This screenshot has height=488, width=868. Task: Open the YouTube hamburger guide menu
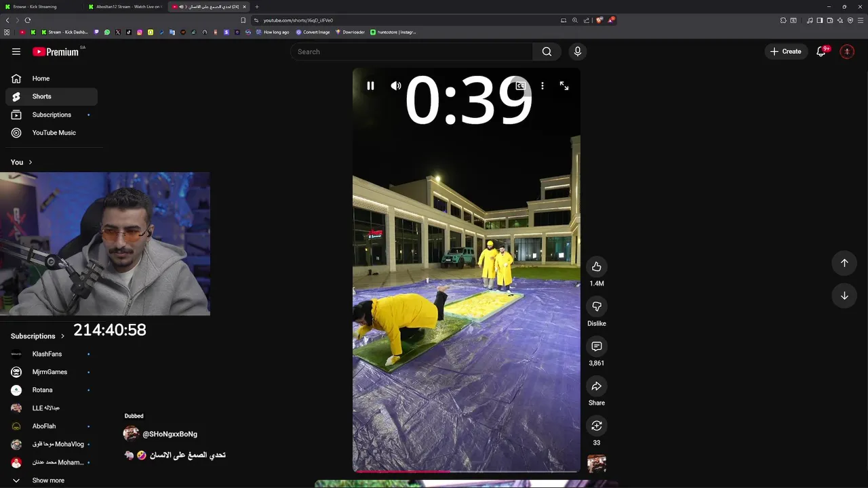tap(16, 52)
